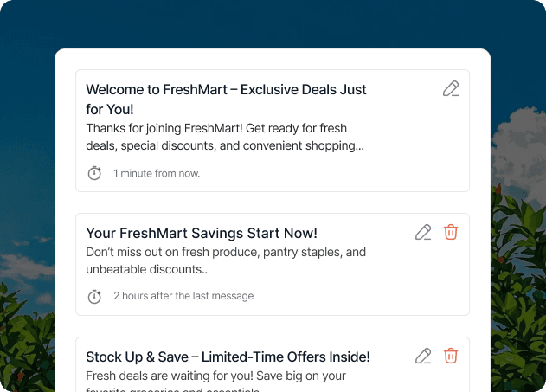
Task: Edit the Stock Up & Save message
Action: (422, 356)
